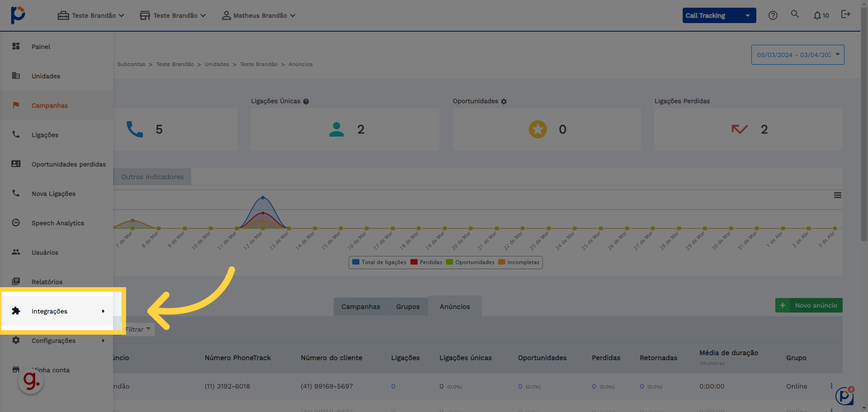868x412 pixels.
Task: Open the help question mark icon
Action: [x=773, y=15]
